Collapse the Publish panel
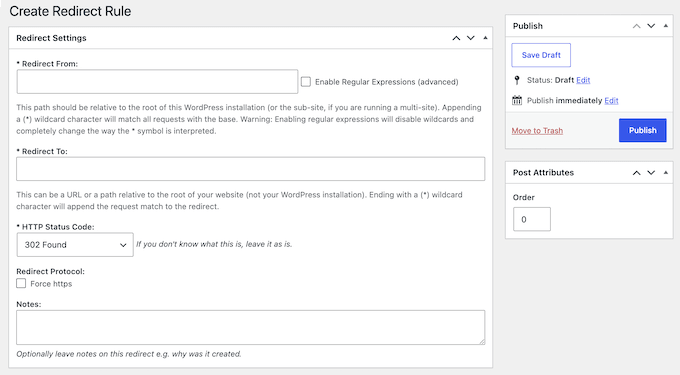Image resolution: width=680 pixels, height=375 pixels. pos(666,26)
